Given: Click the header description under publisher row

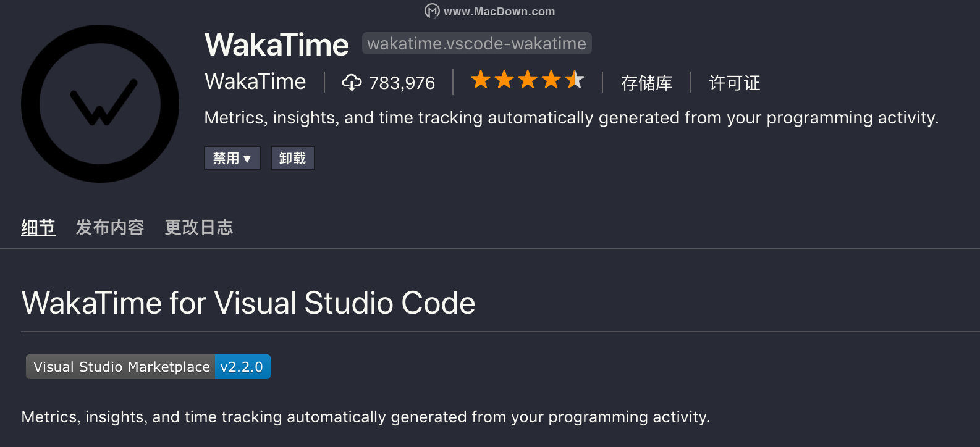Looking at the screenshot, I should (x=572, y=117).
